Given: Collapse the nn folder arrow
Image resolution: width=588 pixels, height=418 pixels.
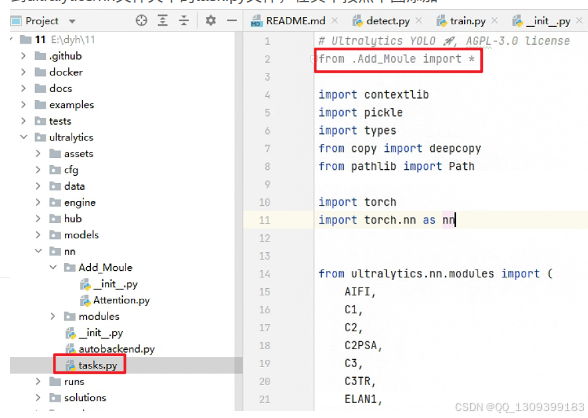Looking at the screenshot, I should [x=38, y=251].
